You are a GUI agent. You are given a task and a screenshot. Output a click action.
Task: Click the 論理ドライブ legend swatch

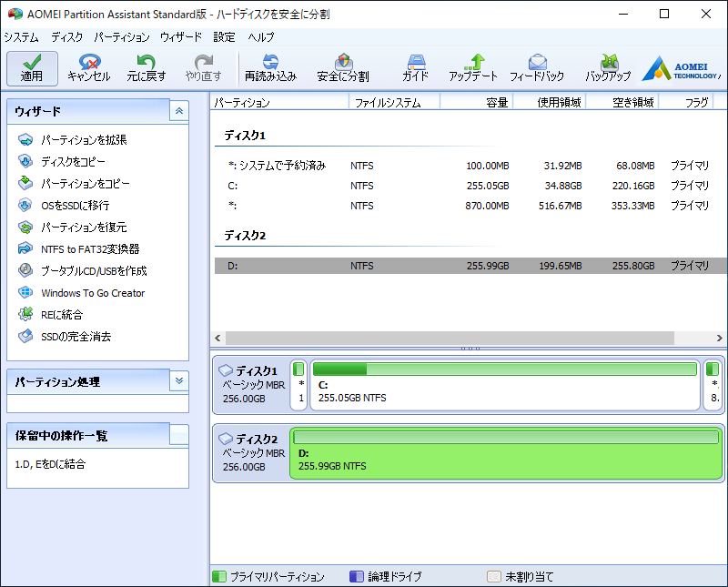[x=356, y=576]
